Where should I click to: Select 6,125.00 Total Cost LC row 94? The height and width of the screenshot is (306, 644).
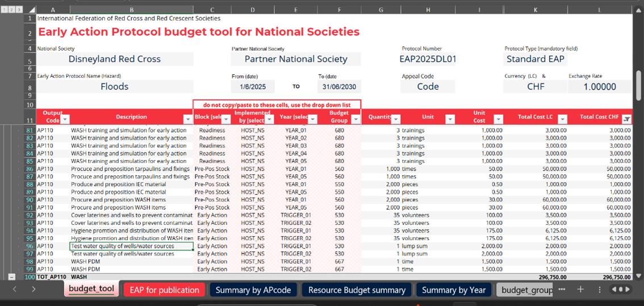pos(536,231)
